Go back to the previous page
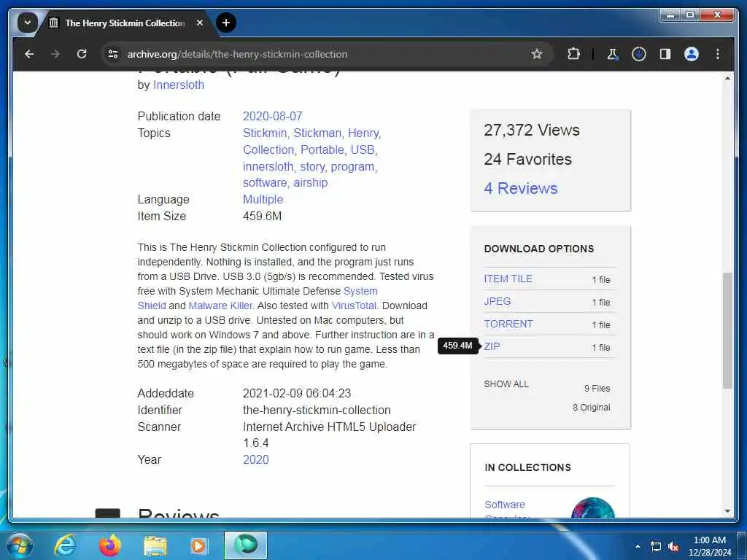 (29, 54)
